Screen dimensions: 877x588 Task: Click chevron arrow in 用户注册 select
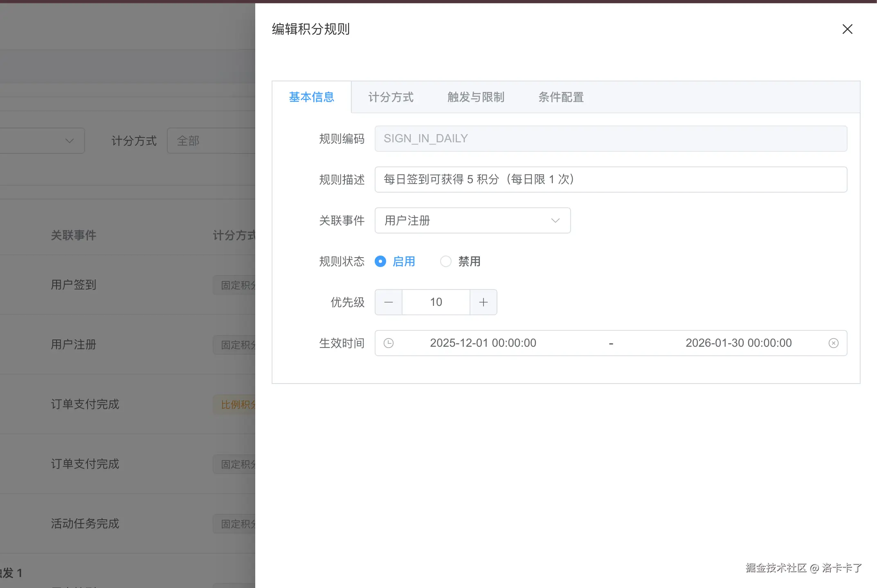pos(555,220)
